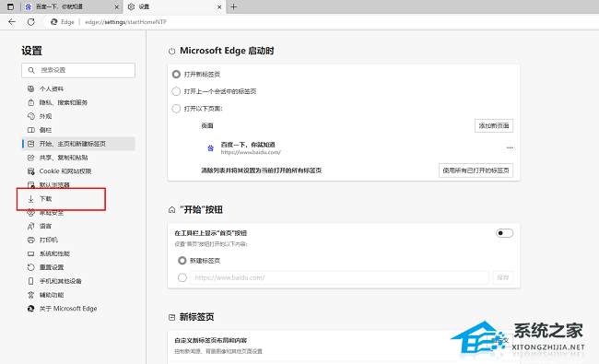Close the 百度一下 tab
Screen dimensions: 599x364
click(116, 6)
